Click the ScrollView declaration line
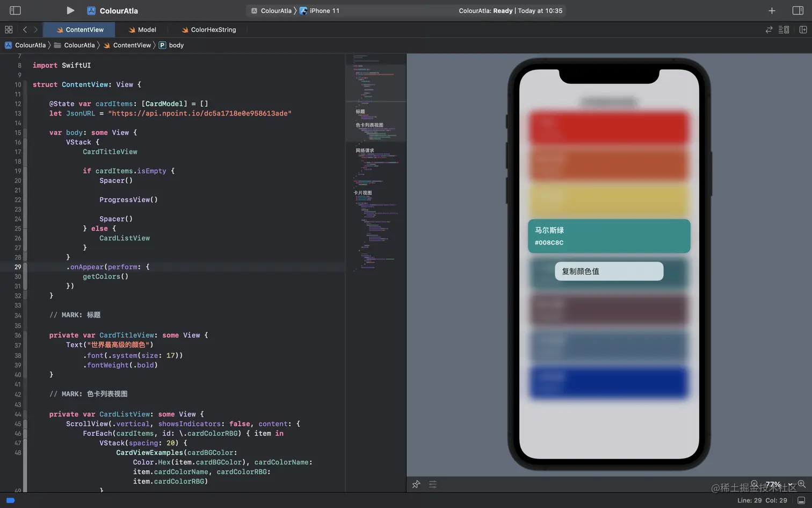 183,424
